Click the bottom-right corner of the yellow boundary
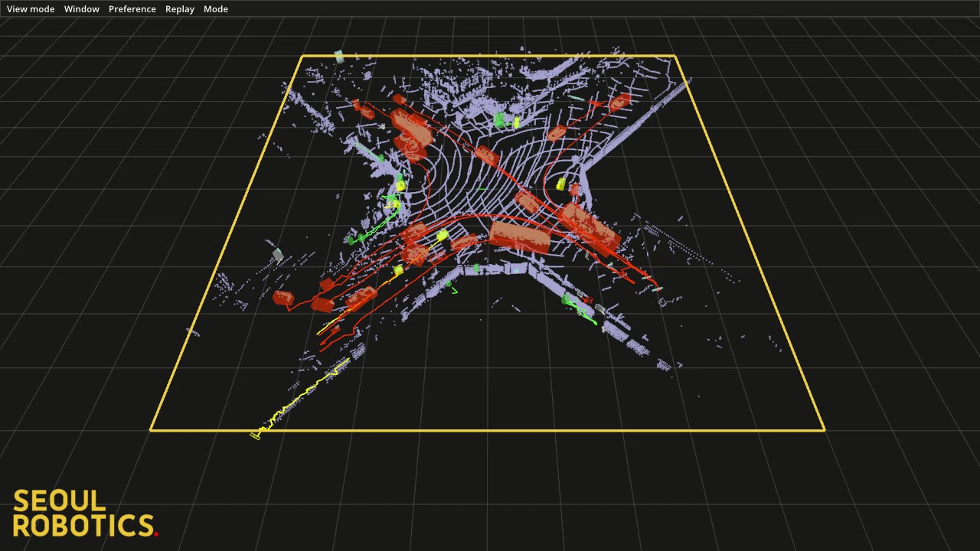 tap(825, 430)
